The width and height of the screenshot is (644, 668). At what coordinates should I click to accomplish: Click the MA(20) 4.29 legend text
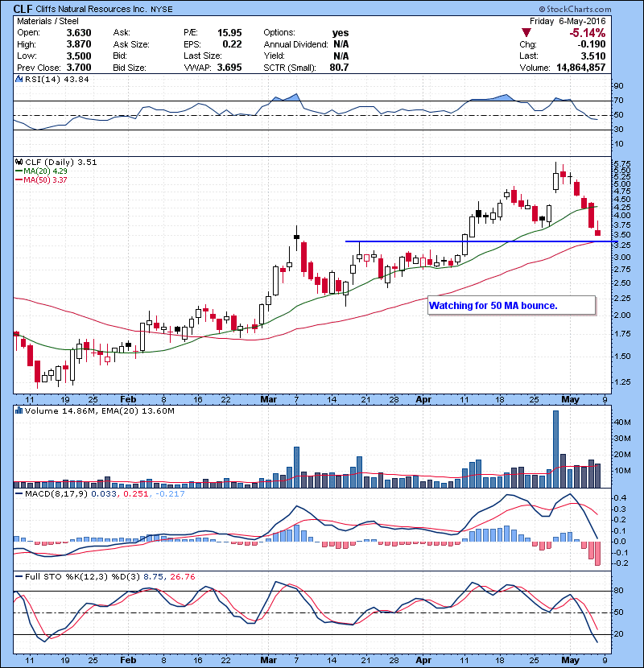tap(45, 171)
